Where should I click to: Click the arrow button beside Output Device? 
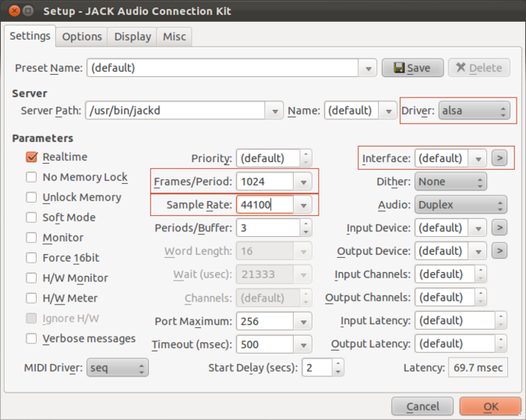point(499,251)
